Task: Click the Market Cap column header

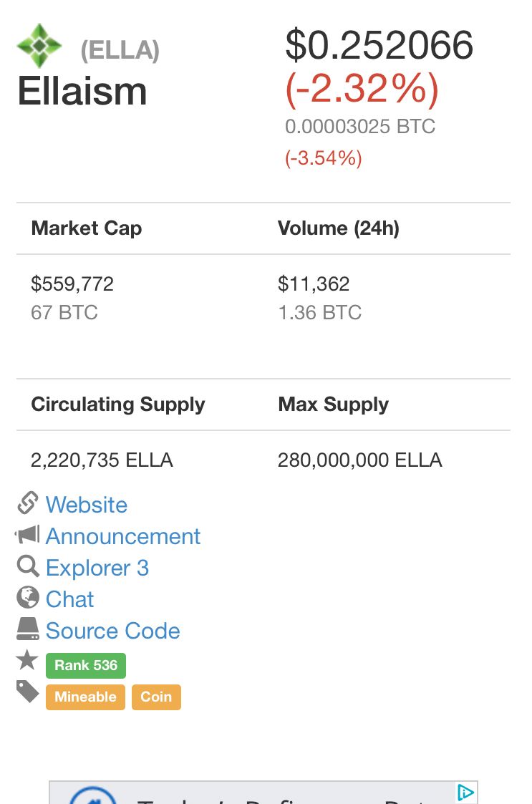Action: point(87,228)
